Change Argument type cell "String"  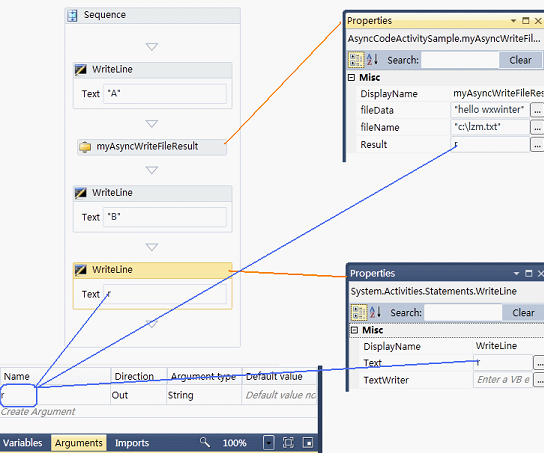[204, 395]
